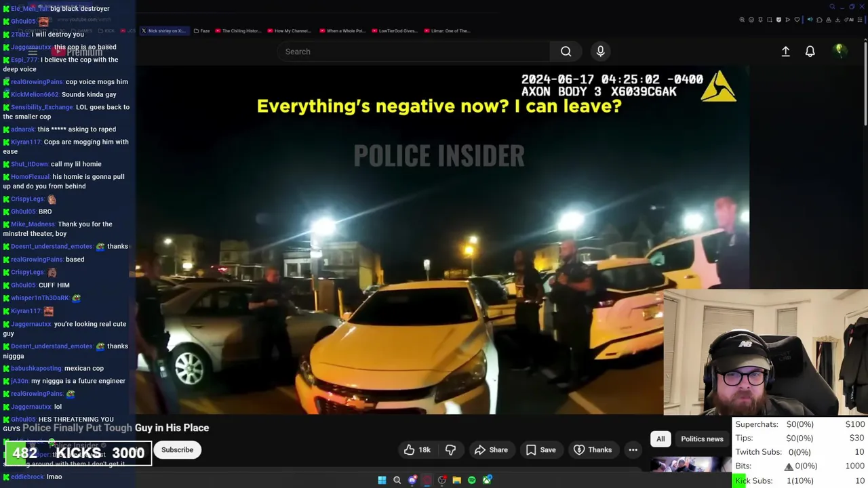Open the YouTube account avatar menu
Viewport: 868px width, 488px height.
(839, 51)
